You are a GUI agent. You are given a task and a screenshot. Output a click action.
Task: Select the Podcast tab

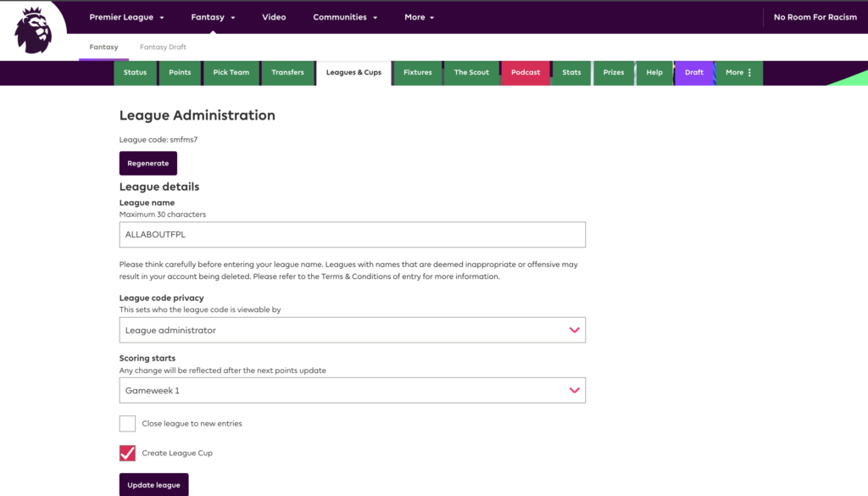click(526, 73)
